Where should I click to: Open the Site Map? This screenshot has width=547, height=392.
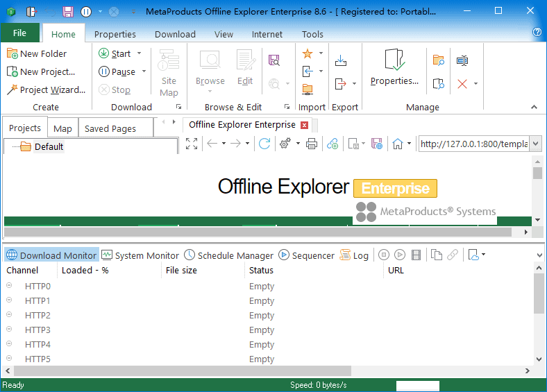click(169, 73)
